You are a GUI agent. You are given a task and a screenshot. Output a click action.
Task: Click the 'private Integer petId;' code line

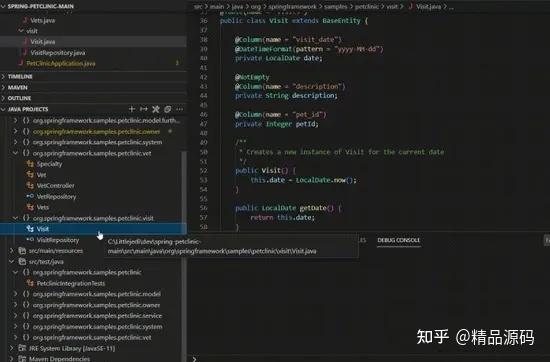pos(276,124)
